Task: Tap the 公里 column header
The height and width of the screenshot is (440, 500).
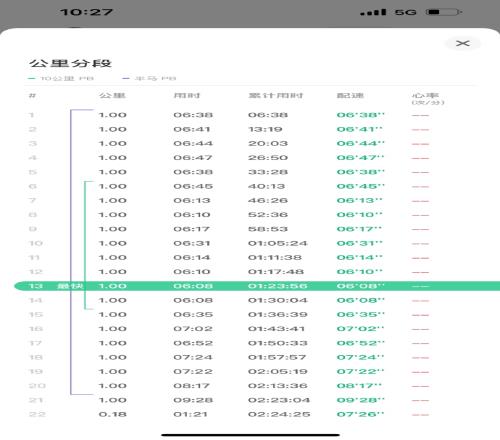Action: pos(112,96)
